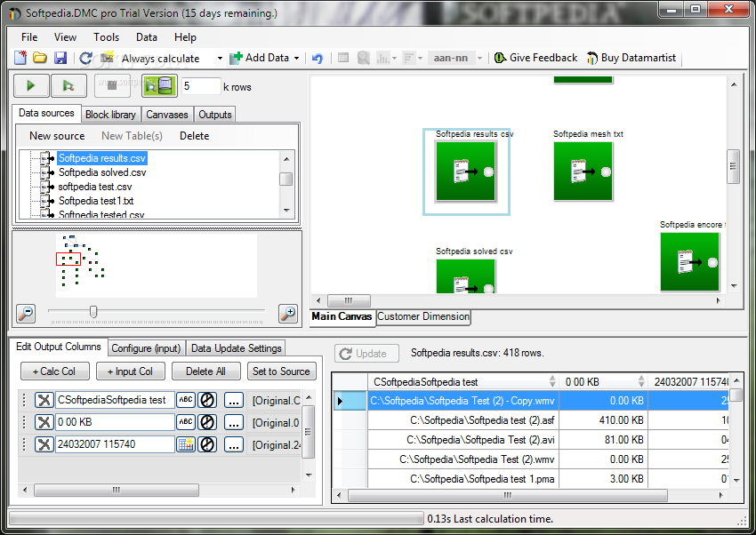
Task: Zoom out canvas with magnifier minus icon
Action: coord(26,314)
